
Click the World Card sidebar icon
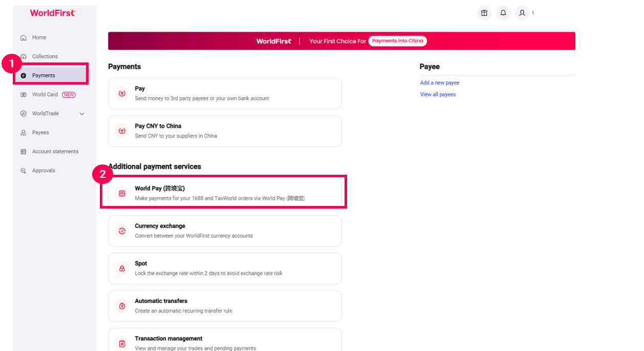pos(23,95)
